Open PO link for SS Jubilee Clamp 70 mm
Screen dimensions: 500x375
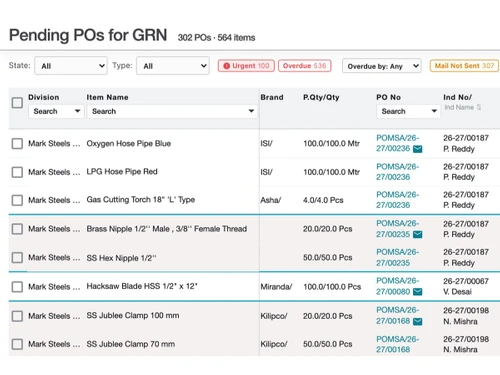[x=397, y=344]
